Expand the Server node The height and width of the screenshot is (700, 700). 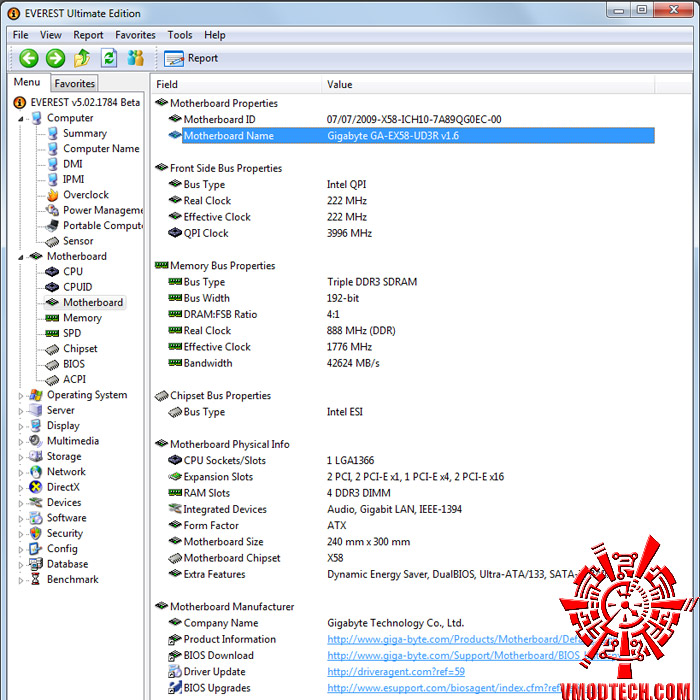click(21, 411)
